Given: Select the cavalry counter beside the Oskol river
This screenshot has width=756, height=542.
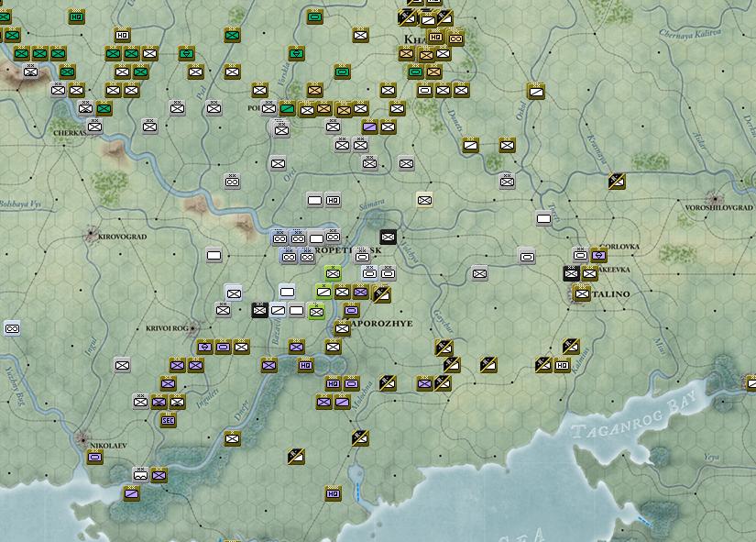Looking at the screenshot, I should (536, 90).
